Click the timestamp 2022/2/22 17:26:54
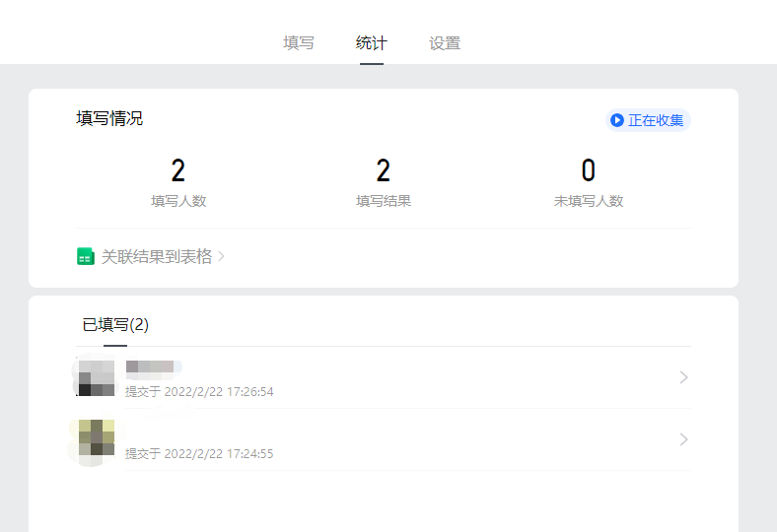This screenshot has width=777, height=532. (218, 391)
